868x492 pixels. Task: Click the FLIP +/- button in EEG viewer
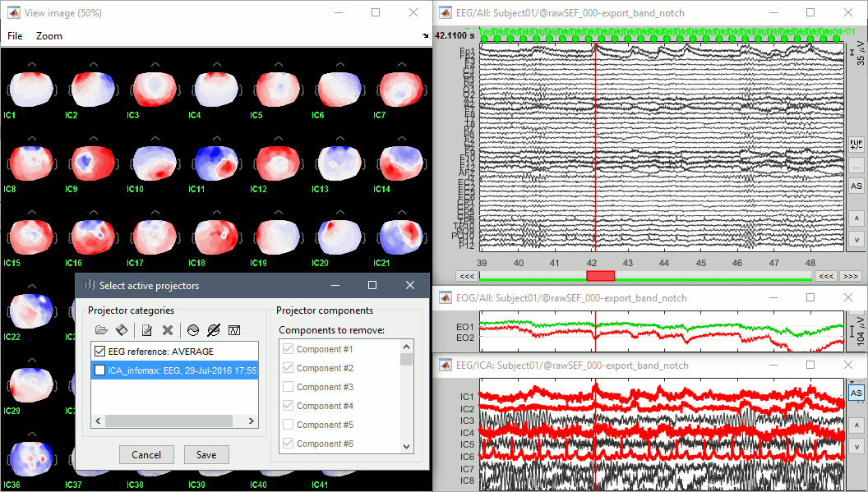(856, 144)
